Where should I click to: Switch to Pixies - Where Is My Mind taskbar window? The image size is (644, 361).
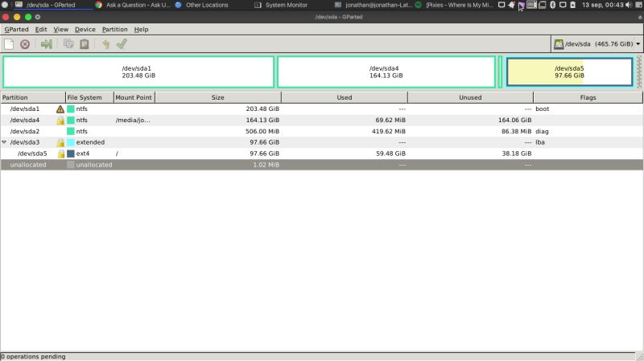(454, 5)
